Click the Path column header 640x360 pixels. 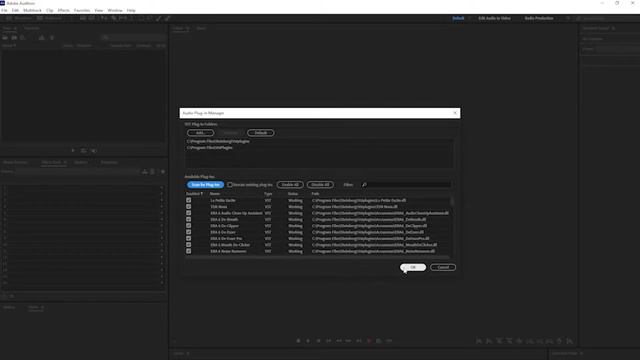tap(316, 194)
